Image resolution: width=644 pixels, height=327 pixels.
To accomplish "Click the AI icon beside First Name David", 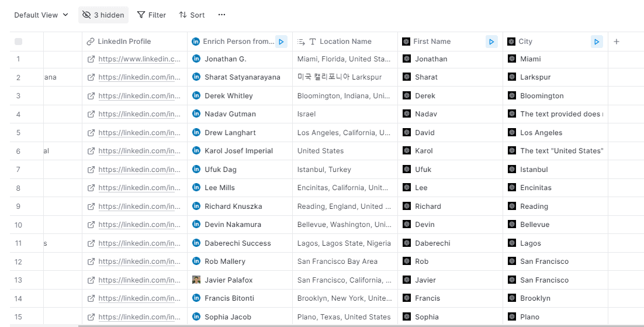I will point(407,132).
